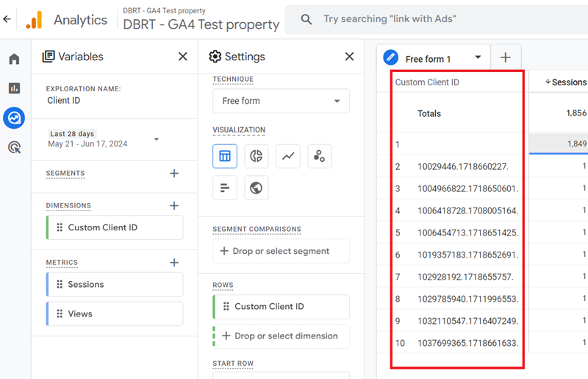Click Drop or select dimension

click(281, 336)
